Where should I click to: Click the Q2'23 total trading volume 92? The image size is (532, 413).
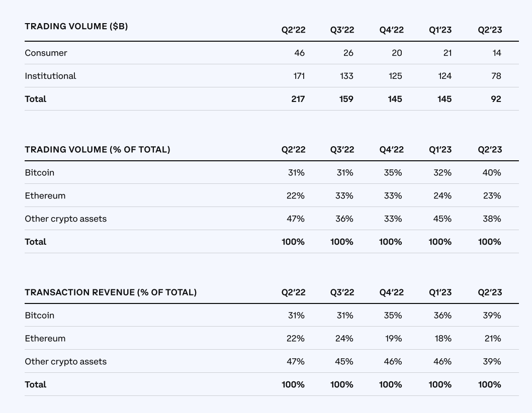(x=496, y=99)
